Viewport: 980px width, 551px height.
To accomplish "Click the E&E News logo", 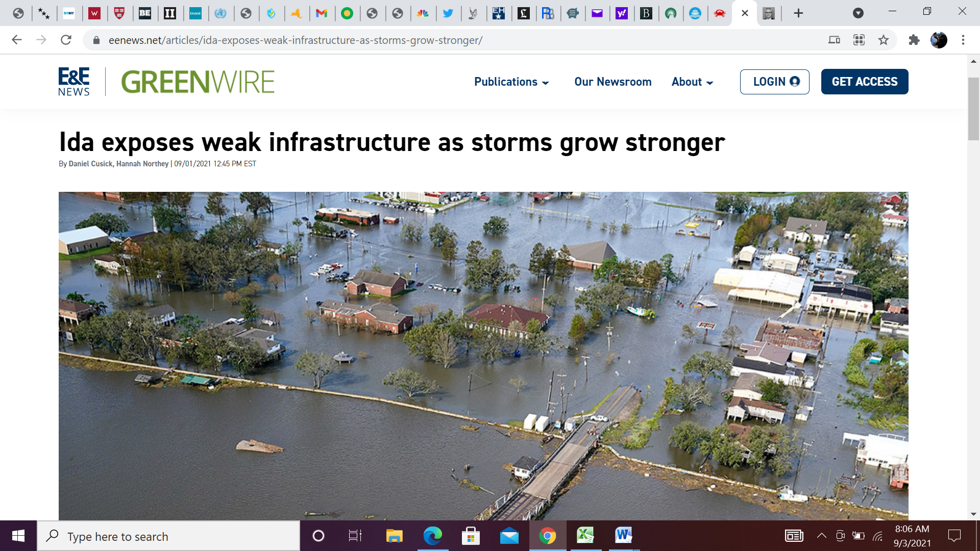I will (74, 82).
